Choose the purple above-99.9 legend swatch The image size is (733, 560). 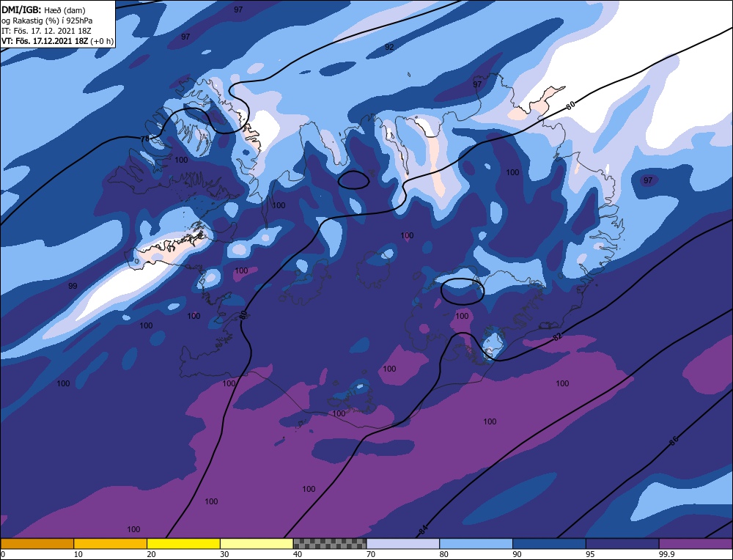[696, 543]
